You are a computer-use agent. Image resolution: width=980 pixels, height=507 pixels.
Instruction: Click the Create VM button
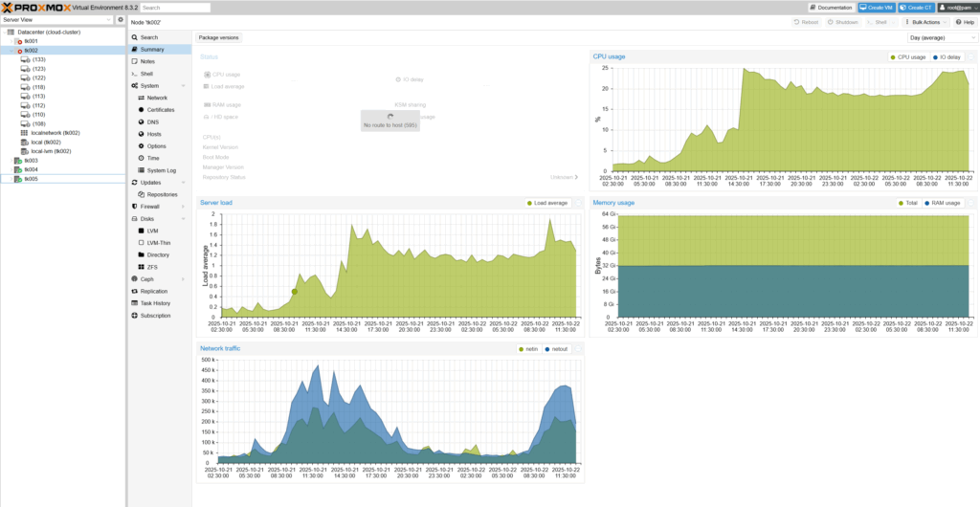click(x=877, y=7)
